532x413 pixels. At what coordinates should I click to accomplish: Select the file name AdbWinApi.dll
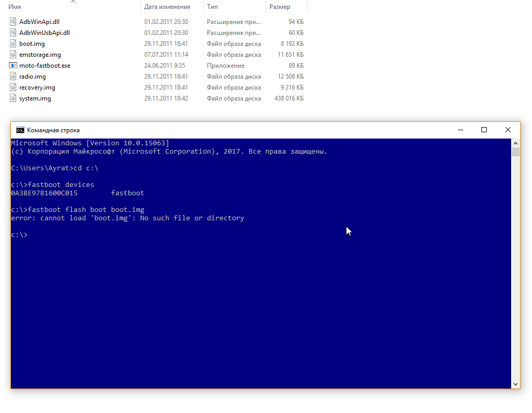point(40,22)
